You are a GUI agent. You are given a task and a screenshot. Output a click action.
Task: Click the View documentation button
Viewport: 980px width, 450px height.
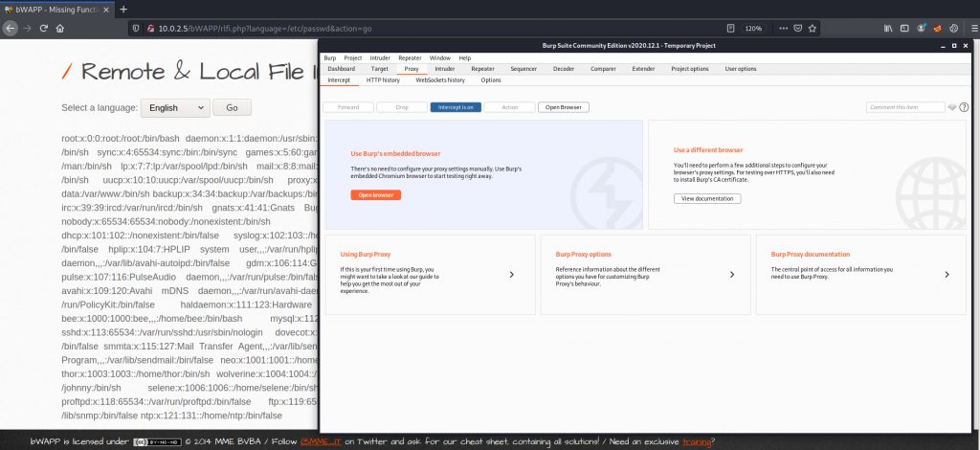[706, 198]
